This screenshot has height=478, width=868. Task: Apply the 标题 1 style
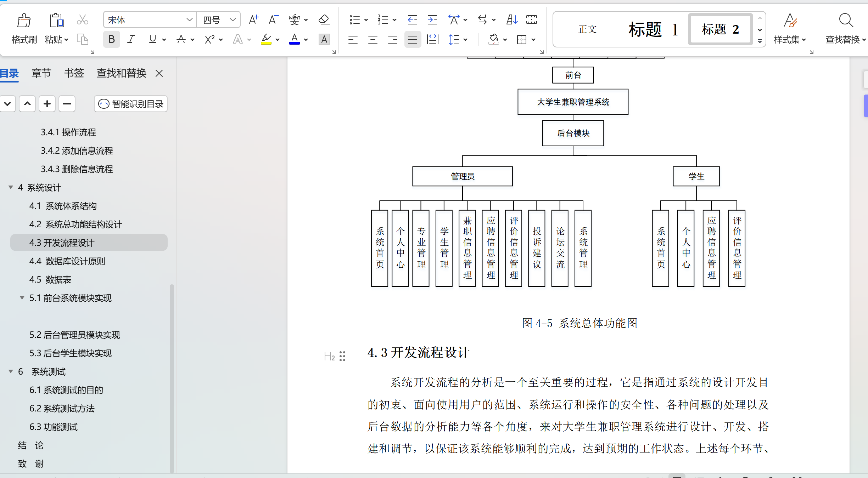tap(653, 29)
